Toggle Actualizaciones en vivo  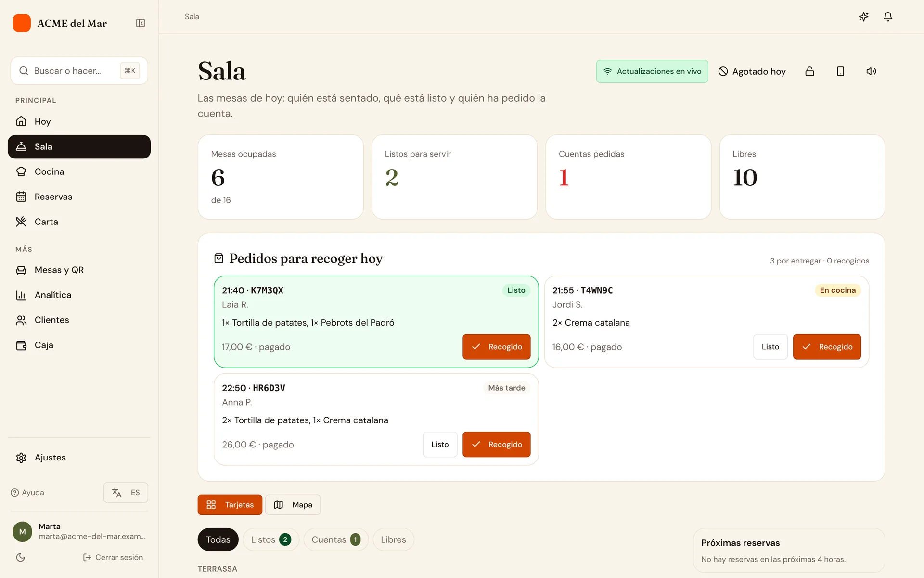pyautogui.click(x=652, y=71)
